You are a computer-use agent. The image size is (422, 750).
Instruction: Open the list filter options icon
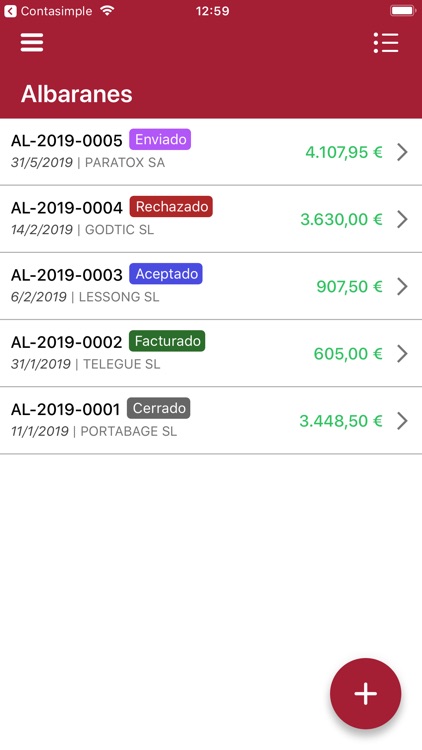(x=386, y=43)
